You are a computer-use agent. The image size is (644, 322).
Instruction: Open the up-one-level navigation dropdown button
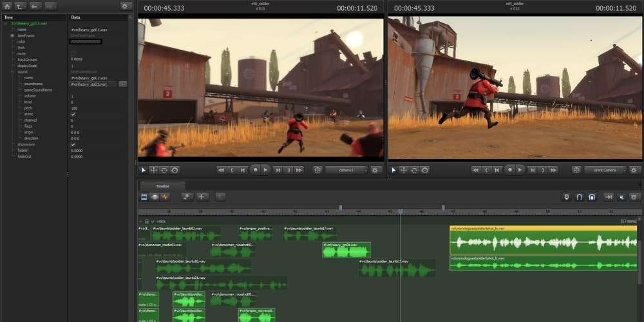point(21,6)
